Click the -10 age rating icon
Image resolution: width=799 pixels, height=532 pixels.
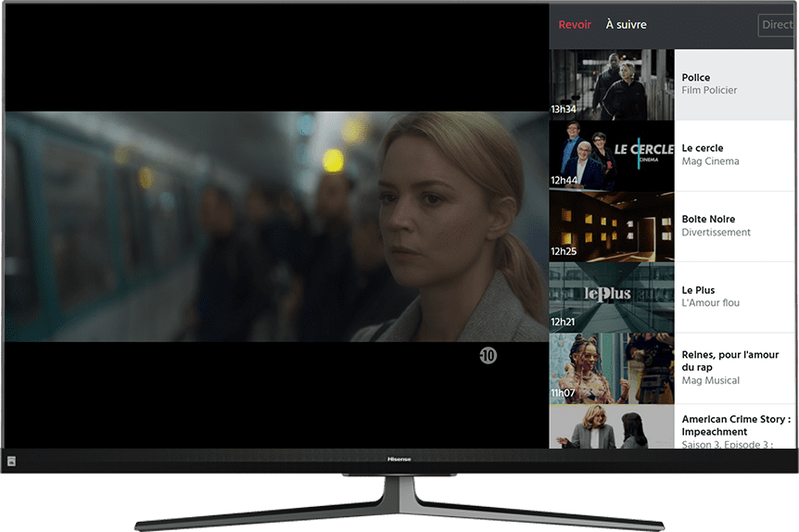[488, 355]
